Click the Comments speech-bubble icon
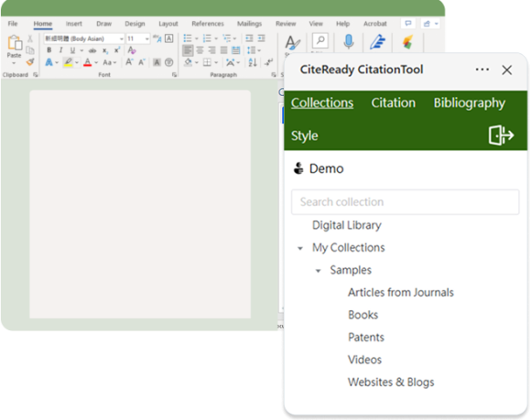 (x=408, y=24)
